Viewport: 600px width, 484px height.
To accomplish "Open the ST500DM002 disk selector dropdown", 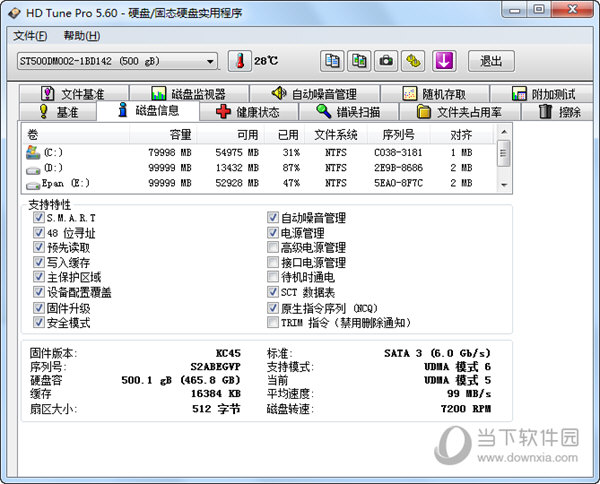I will pyautogui.click(x=117, y=61).
